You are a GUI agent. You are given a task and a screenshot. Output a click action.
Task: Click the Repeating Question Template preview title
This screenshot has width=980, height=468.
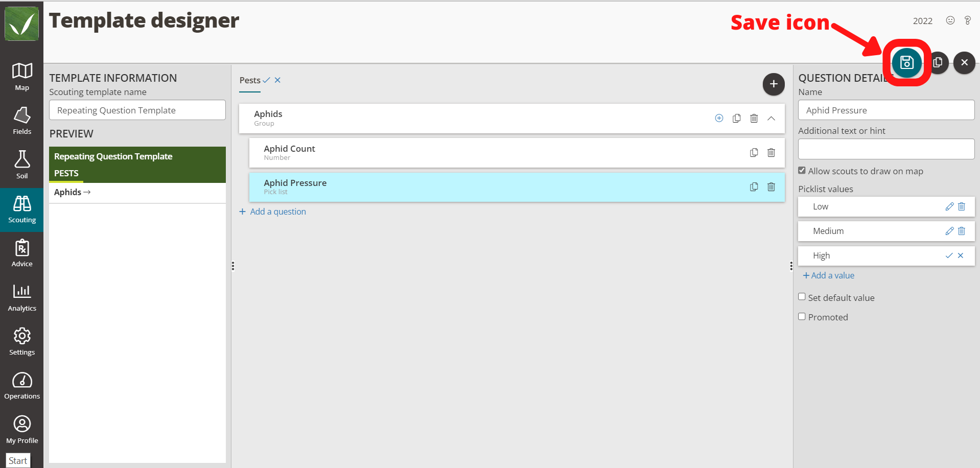(113, 156)
